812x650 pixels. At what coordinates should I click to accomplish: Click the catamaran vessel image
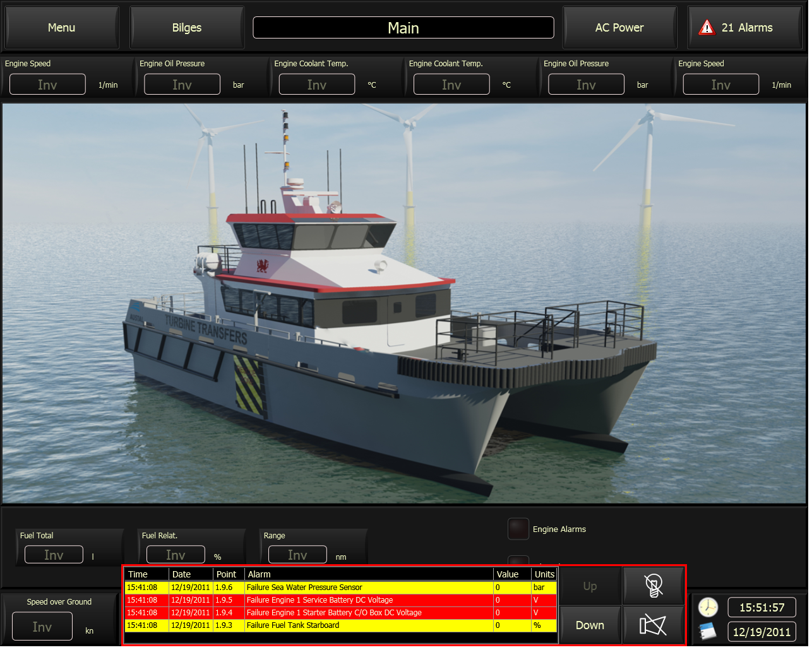point(404,304)
